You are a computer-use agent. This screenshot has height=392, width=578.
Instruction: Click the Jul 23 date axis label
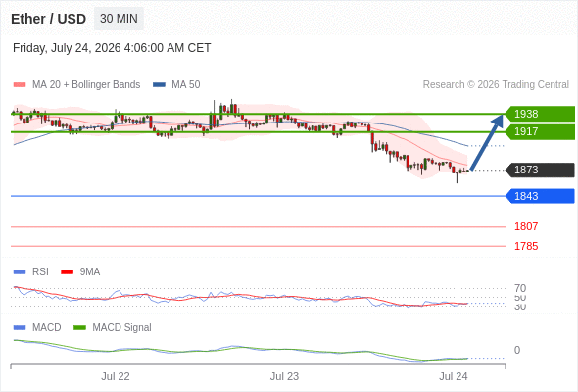[284, 376]
